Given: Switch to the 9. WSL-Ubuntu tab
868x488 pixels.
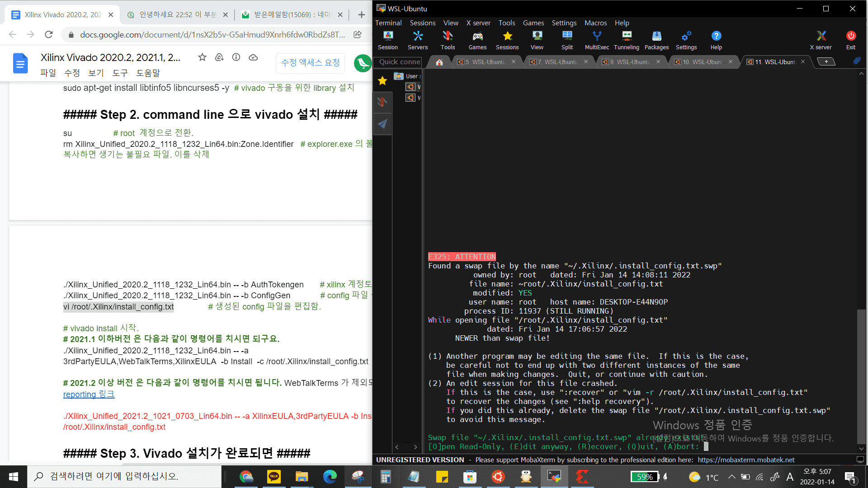Looking at the screenshot, I should (632, 62).
